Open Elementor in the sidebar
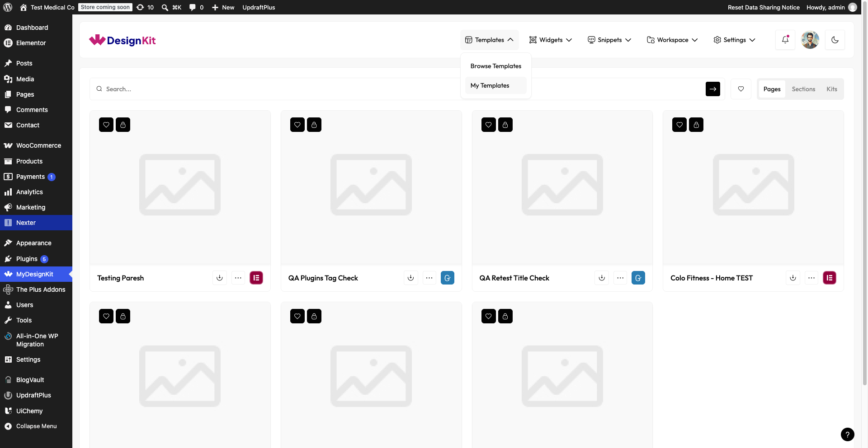868x448 pixels. tap(36, 43)
